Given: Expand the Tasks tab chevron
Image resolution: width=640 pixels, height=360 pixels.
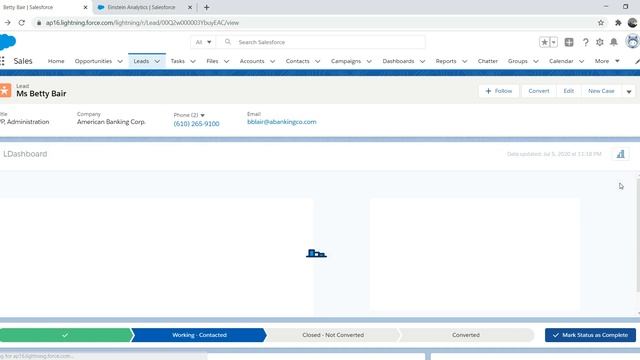Looking at the screenshot, I should click(x=193, y=61).
